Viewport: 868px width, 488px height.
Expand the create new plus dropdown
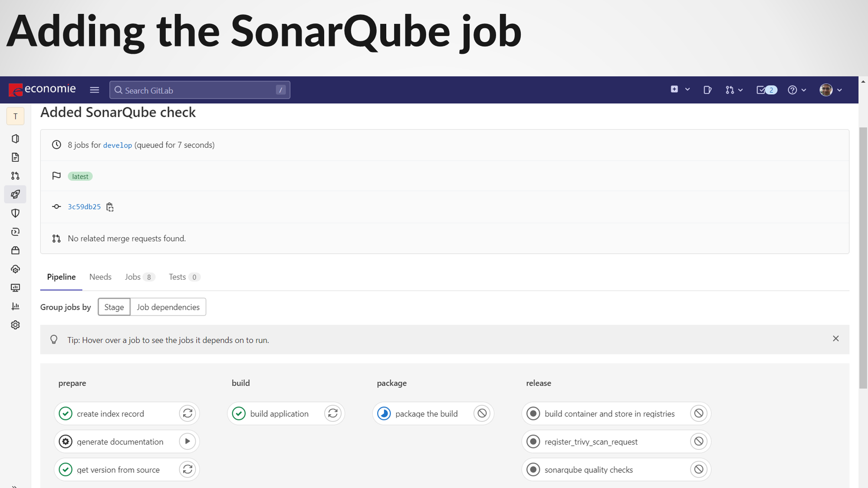pyautogui.click(x=680, y=89)
